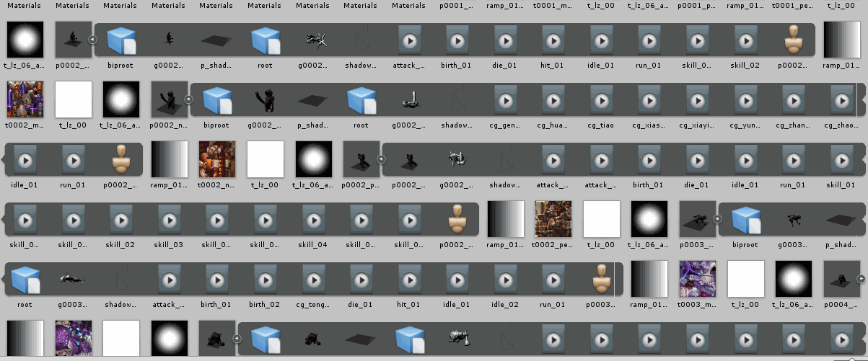Open the t0002_m character texture thumbnail
868x361 pixels.
(25, 99)
